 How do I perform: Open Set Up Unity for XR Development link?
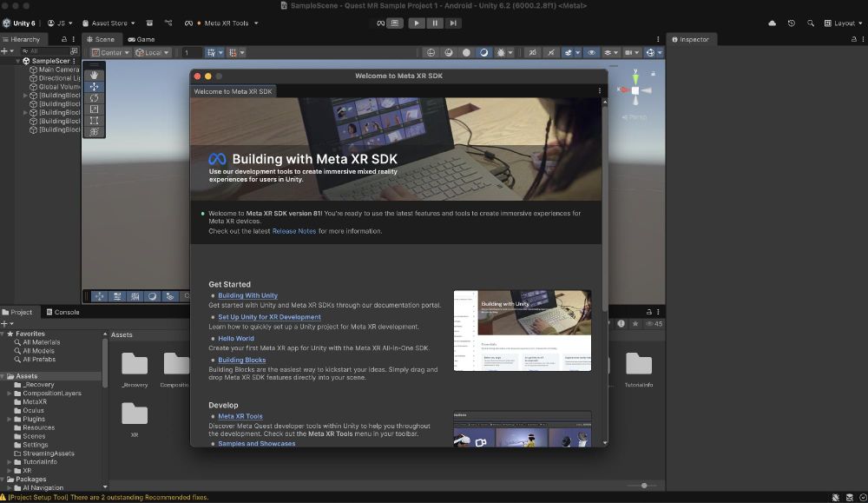pos(269,317)
